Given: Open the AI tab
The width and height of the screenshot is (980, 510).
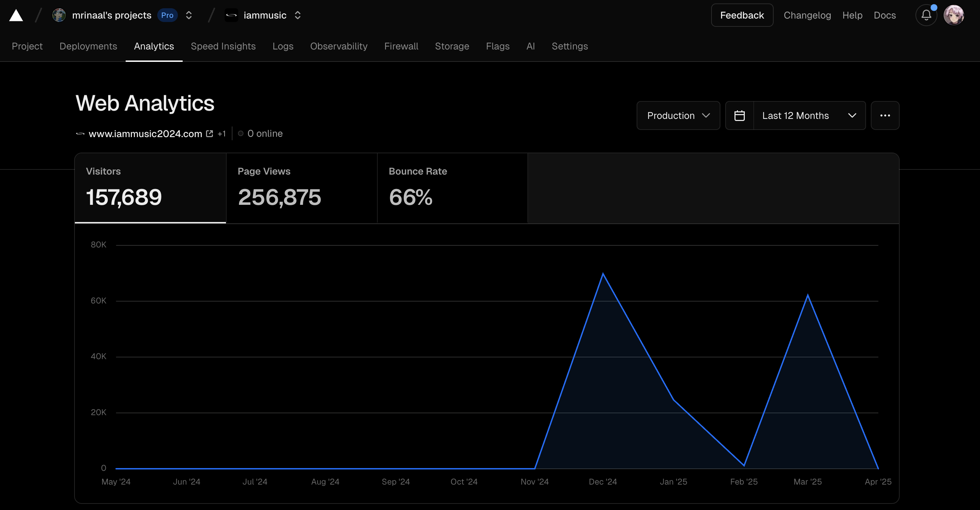Looking at the screenshot, I should [530, 46].
